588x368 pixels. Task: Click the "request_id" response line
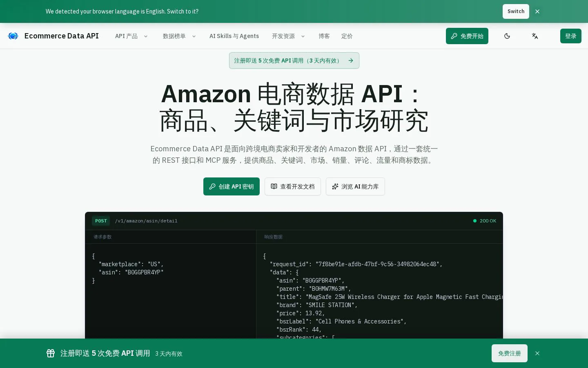click(356, 264)
